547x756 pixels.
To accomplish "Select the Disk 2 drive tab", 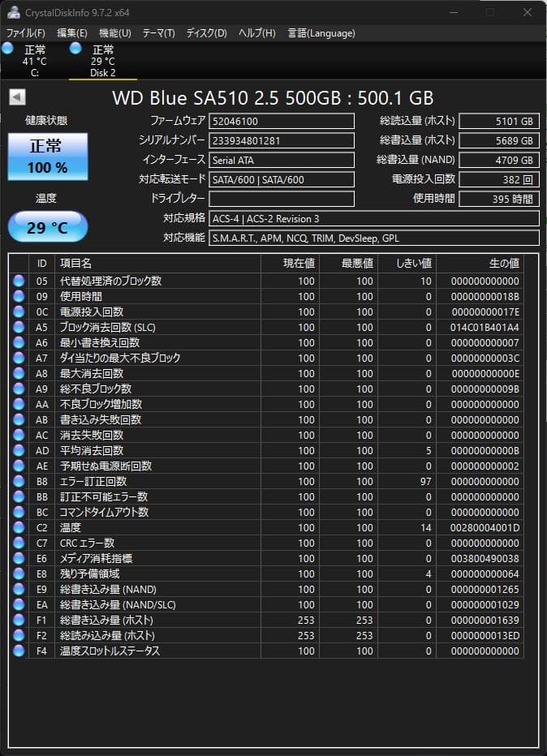I will [103, 61].
